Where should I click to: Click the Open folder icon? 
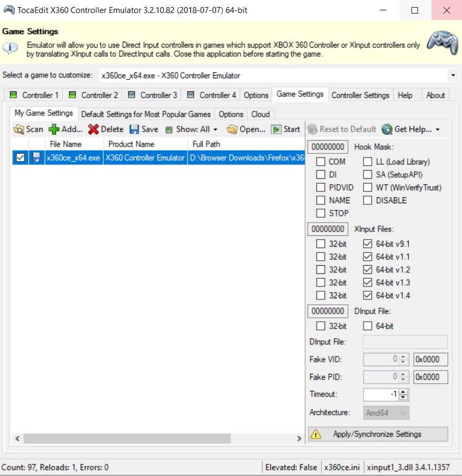[232, 129]
